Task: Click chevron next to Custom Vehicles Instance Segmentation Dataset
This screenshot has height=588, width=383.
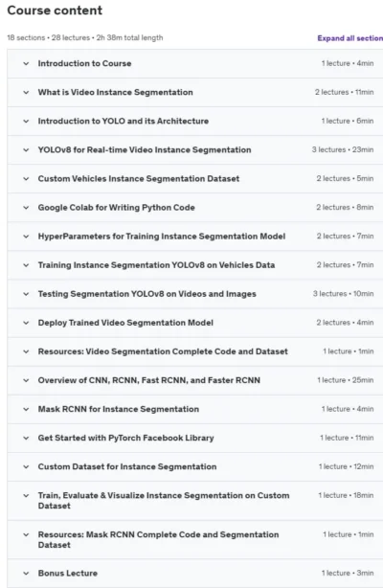Action: (x=26, y=179)
